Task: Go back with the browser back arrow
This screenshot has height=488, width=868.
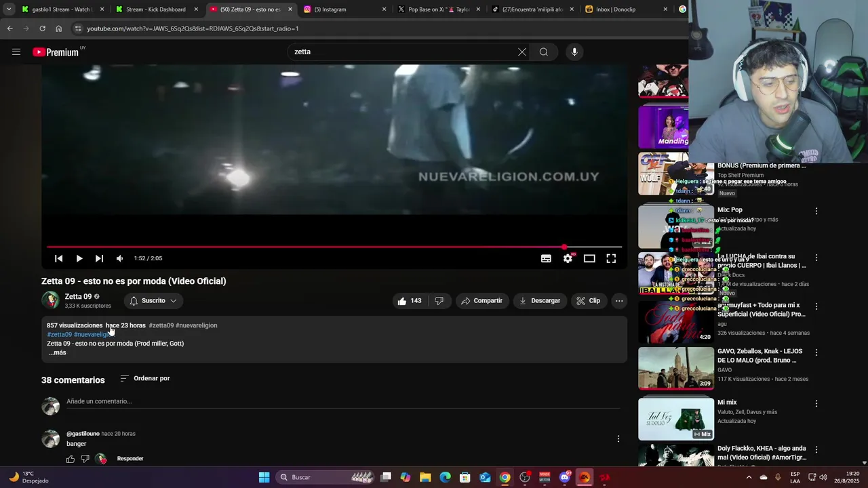Action: tap(9, 28)
